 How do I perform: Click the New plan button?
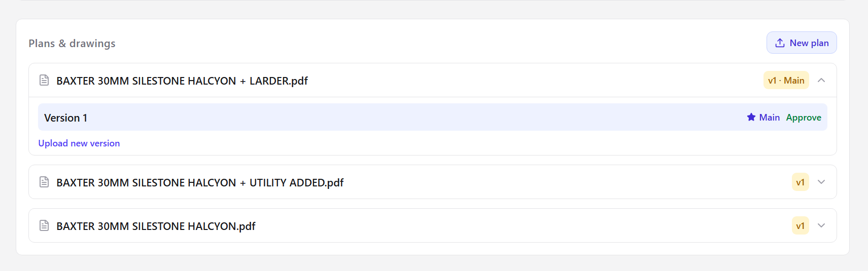pos(802,43)
